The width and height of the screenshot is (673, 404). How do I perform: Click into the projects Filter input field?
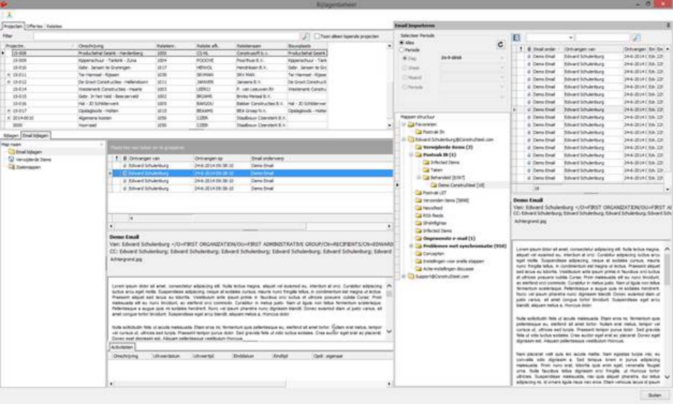[x=167, y=36]
